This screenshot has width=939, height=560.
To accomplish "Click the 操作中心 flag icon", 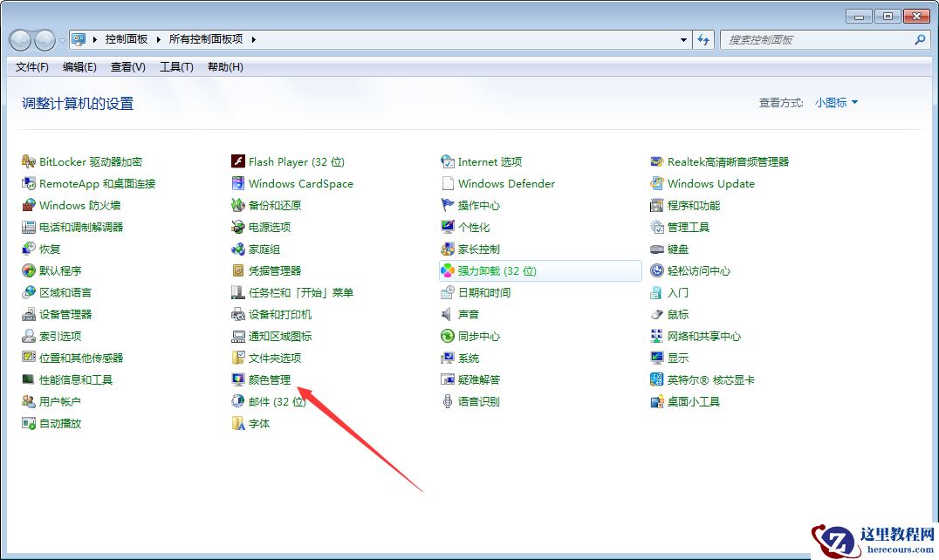I will 448,205.
